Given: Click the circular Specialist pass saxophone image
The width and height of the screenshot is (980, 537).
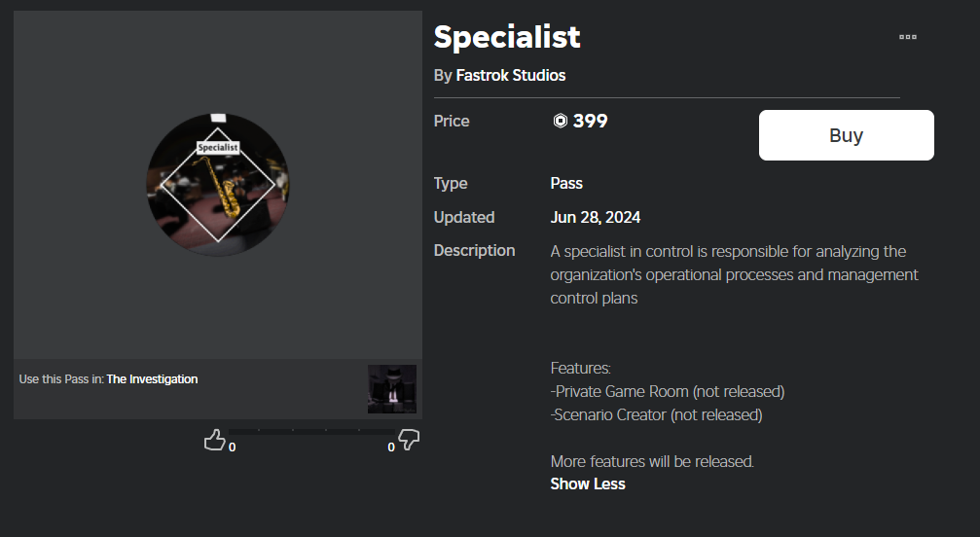Looking at the screenshot, I should 218,185.
